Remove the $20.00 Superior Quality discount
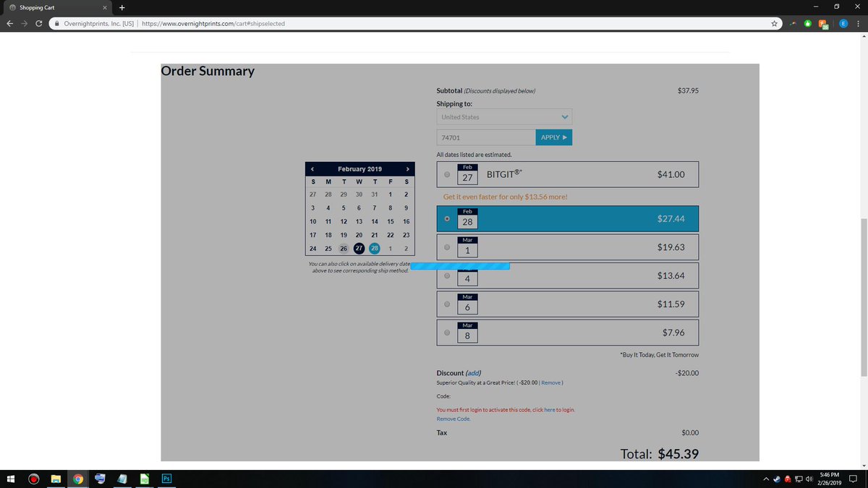This screenshot has height=488, width=868. 551,382
